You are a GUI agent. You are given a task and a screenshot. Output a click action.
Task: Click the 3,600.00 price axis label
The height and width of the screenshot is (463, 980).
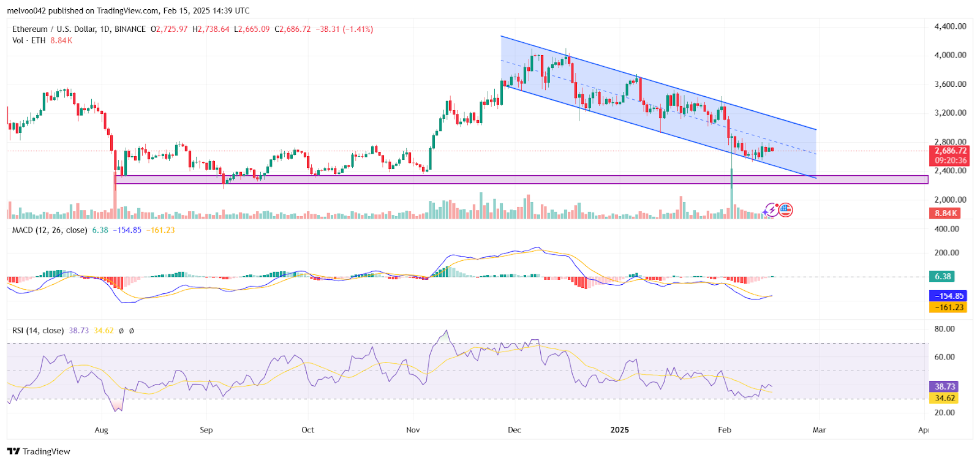pyautogui.click(x=950, y=85)
